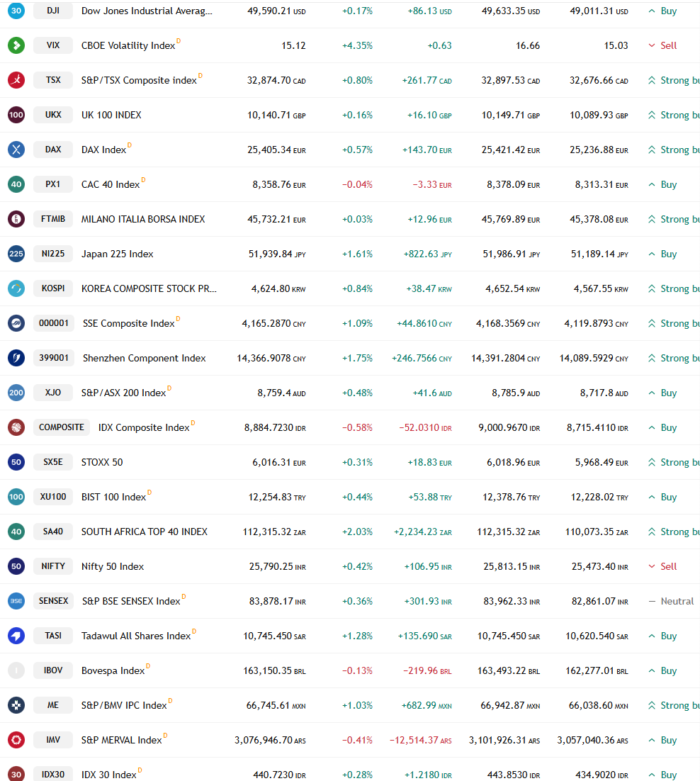Click MERVAL price 3,076,946.70 ARS

271,740
